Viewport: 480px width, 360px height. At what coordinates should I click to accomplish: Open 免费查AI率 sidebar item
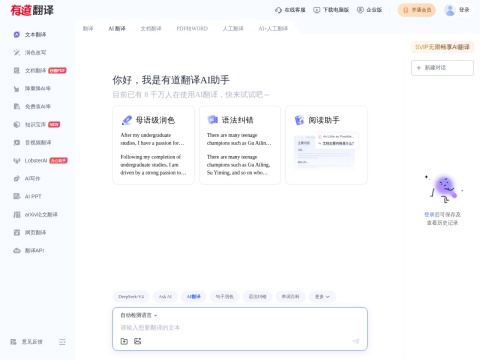pyautogui.click(x=32, y=106)
